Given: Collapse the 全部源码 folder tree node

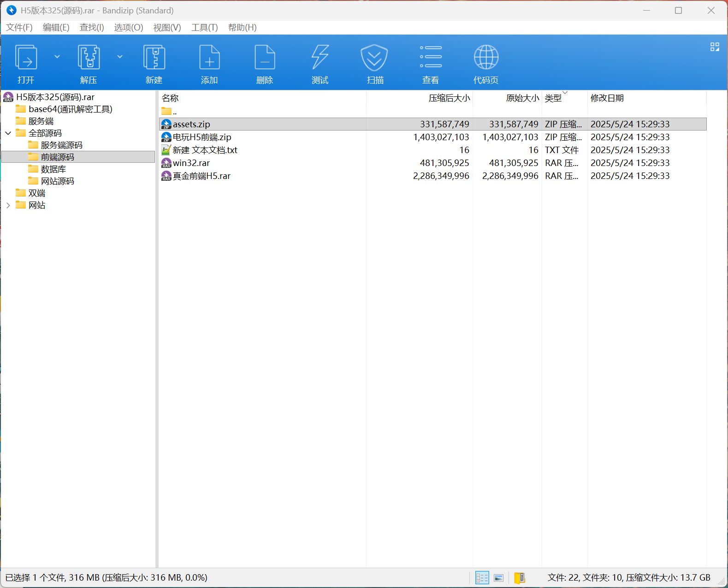Looking at the screenshot, I should pyautogui.click(x=8, y=133).
